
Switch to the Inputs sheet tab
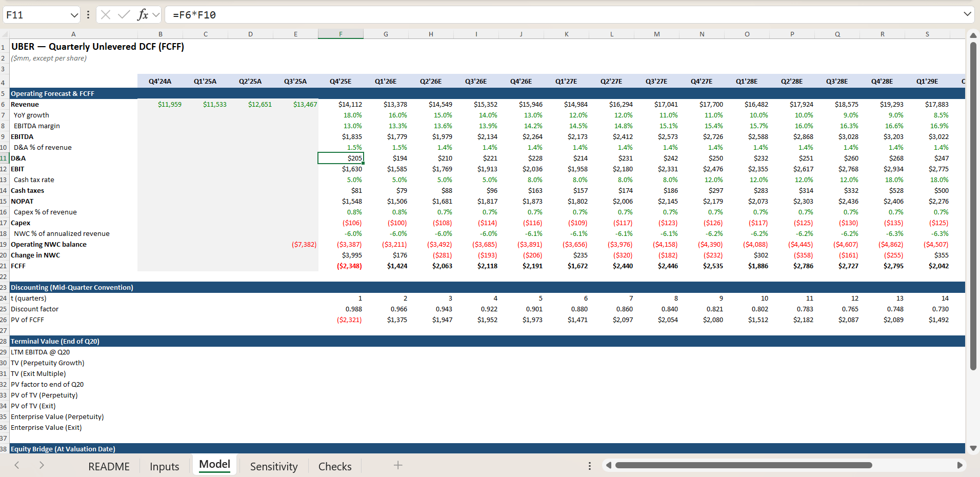(x=164, y=466)
